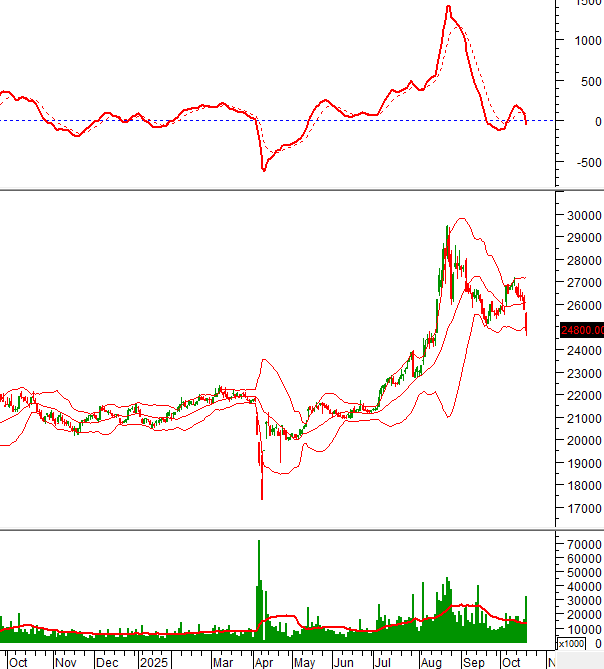The image size is (604, 669).
Task: Select the Aug label on time axis
Action: [x=432, y=662]
